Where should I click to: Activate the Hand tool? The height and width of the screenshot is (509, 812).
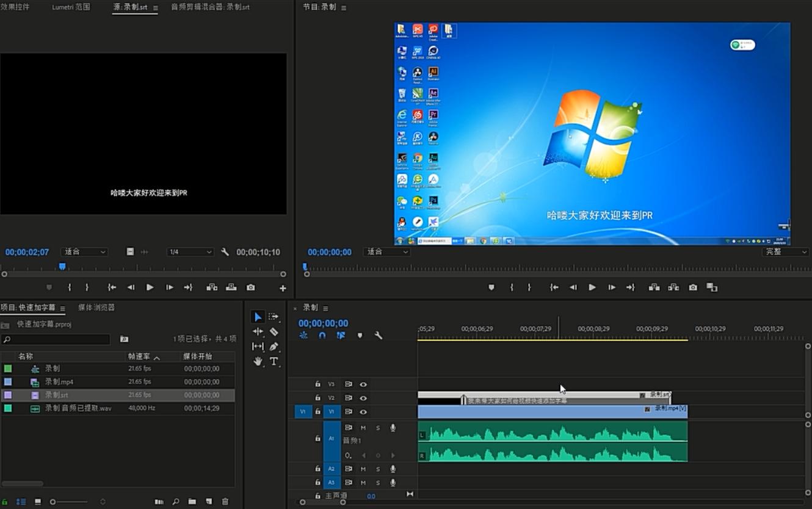tap(258, 361)
